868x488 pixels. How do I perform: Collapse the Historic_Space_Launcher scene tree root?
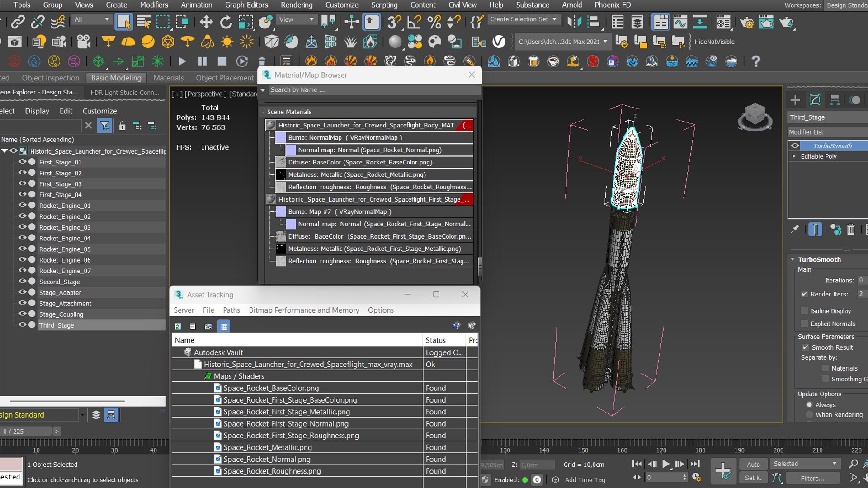[x=5, y=151]
